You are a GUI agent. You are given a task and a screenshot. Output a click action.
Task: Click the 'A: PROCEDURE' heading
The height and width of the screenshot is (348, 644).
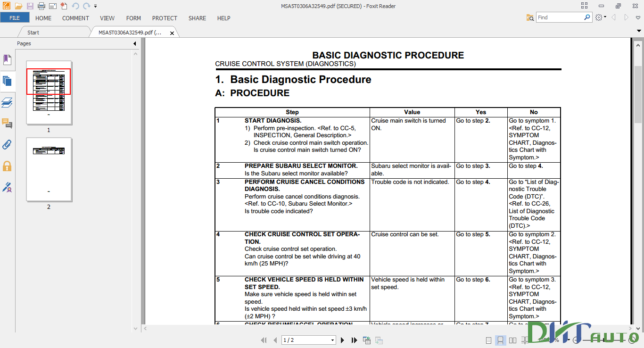tap(252, 93)
